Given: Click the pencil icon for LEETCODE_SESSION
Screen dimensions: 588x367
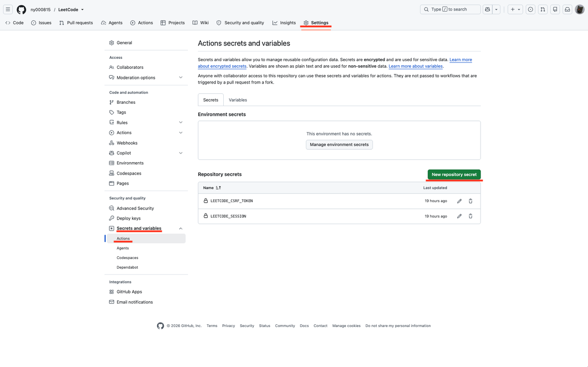Looking at the screenshot, I should pyautogui.click(x=459, y=216).
